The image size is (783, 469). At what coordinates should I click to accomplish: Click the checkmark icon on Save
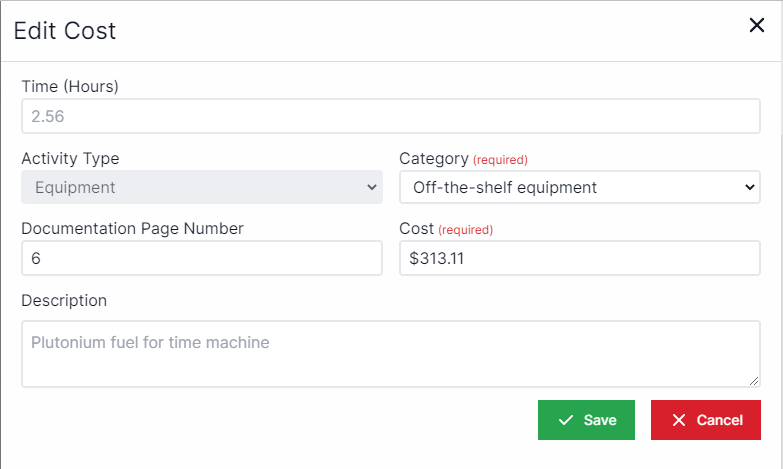(x=566, y=420)
